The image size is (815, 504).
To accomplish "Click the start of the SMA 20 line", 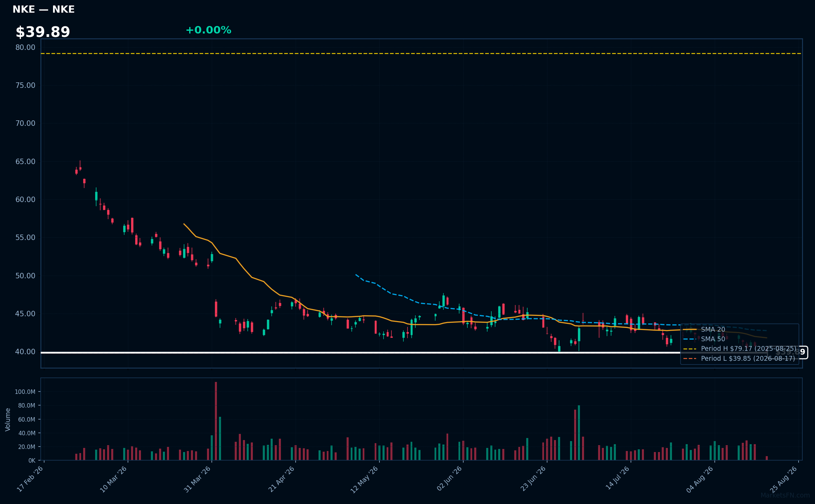I will [184, 224].
